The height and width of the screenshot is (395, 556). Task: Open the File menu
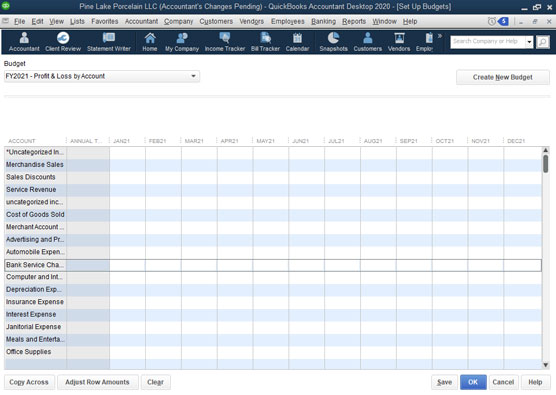point(20,22)
